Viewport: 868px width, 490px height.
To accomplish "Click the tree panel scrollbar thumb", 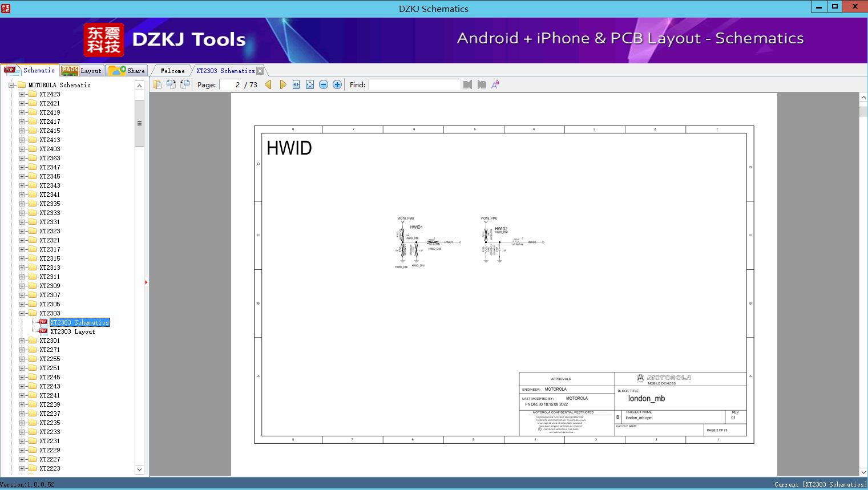I will tap(139, 123).
